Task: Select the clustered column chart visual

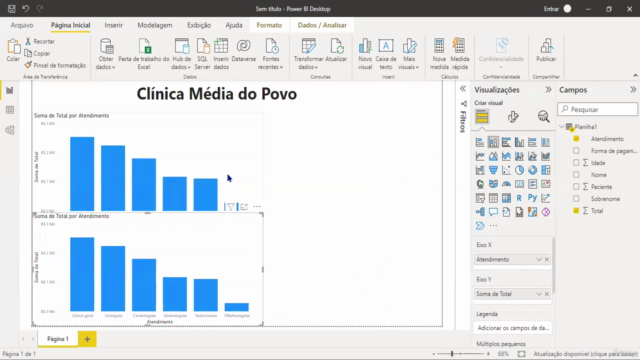Action: tap(519, 142)
